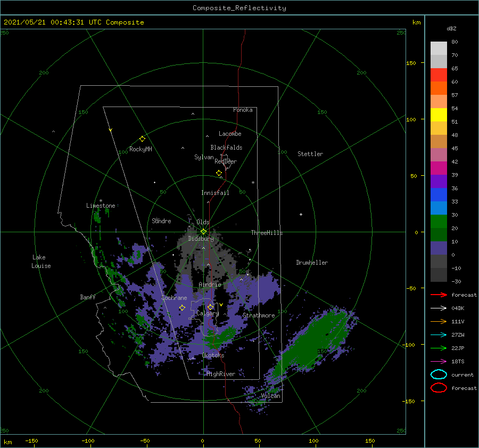The height and width of the screenshot is (448, 479).
Task: Click the Banff label
Action: (x=88, y=297)
